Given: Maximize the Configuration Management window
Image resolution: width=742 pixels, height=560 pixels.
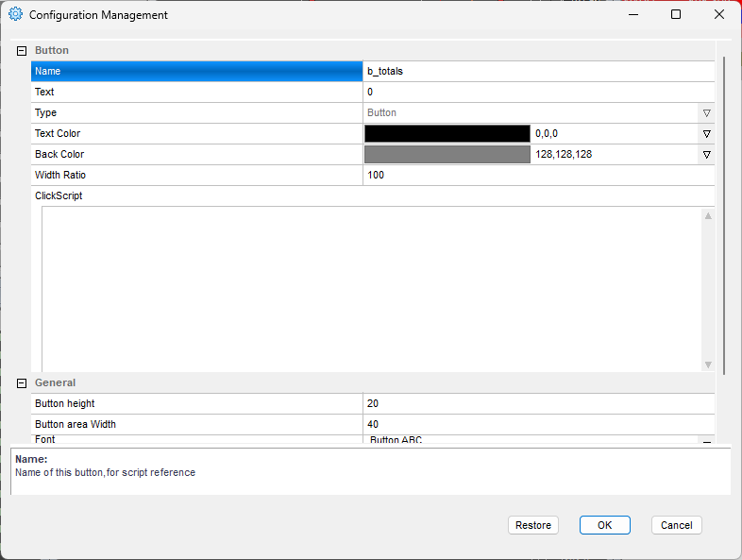Looking at the screenshot, I should (x=676, y=15).
